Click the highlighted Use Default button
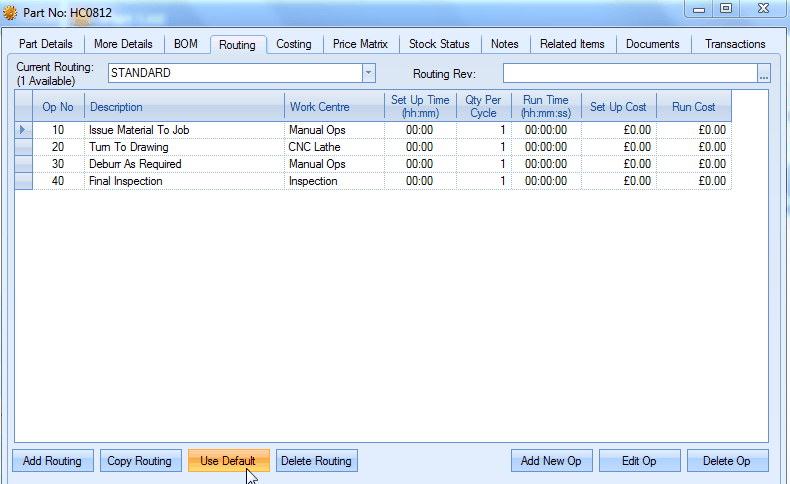Viewport: 790px width, 484px height. [x=228, y=461]
